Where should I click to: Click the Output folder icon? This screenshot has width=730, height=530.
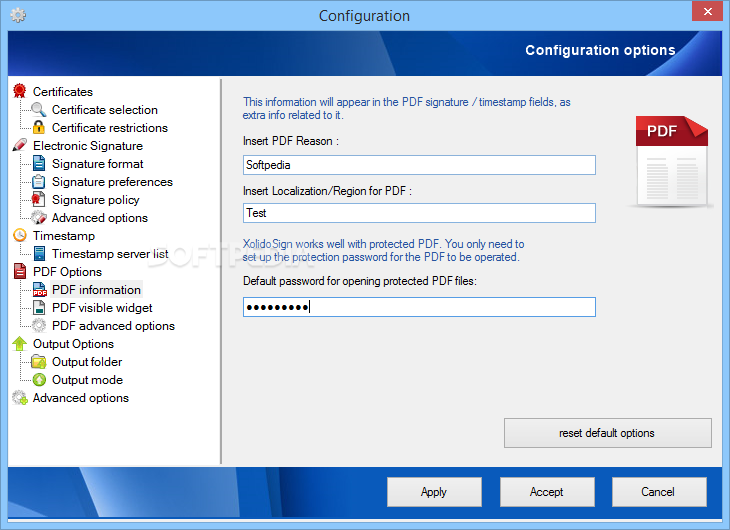[39, 361]
